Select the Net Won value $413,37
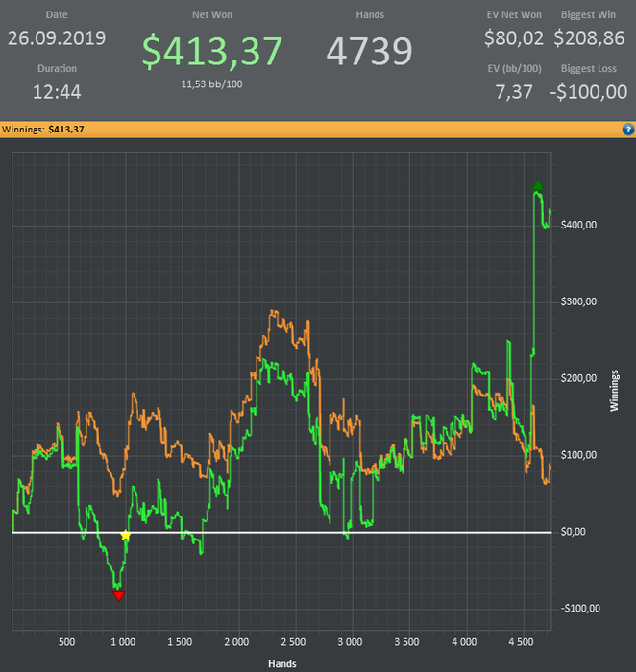The width and height of the screenshot is (636, 672). 212,52
